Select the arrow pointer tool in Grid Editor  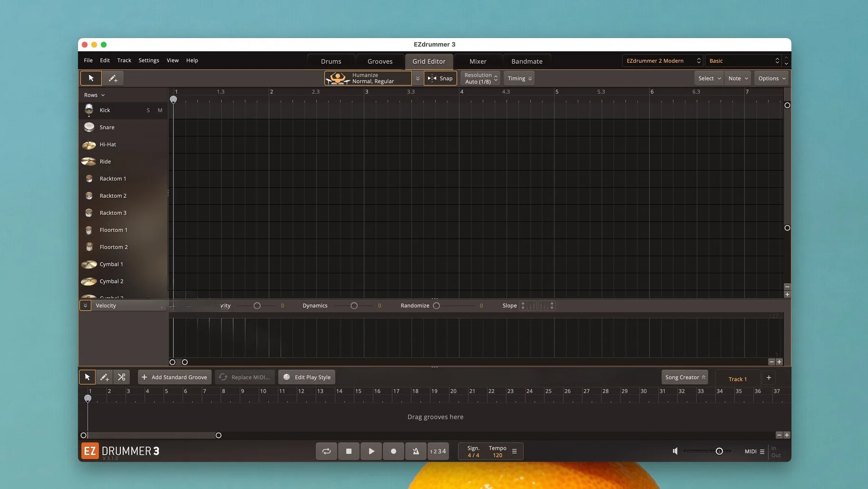click(x=91, y=78)
